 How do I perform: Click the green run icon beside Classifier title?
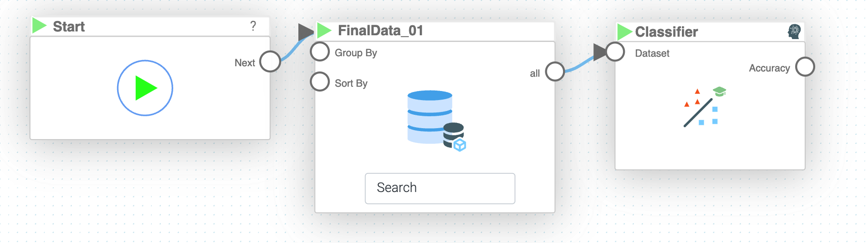tap(624, 32)
